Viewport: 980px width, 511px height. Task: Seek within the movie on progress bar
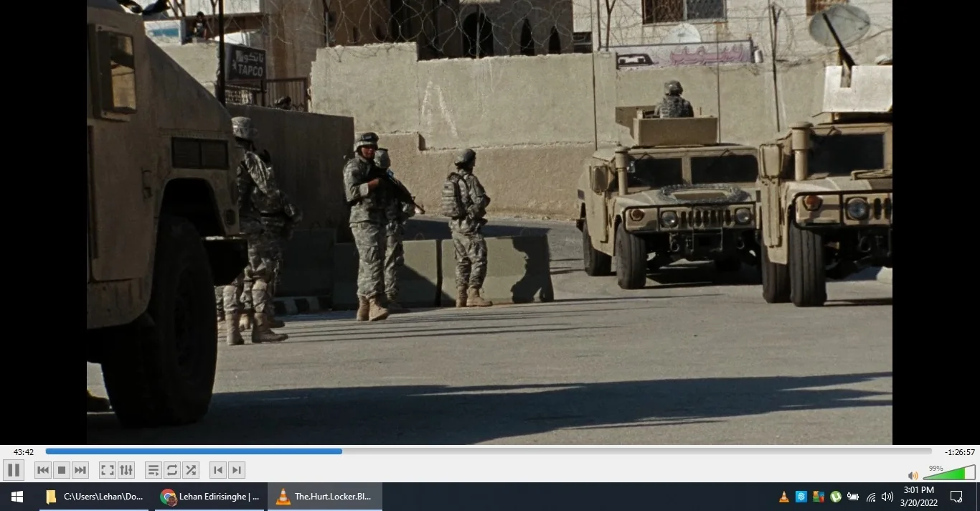[x=489, y=451]
